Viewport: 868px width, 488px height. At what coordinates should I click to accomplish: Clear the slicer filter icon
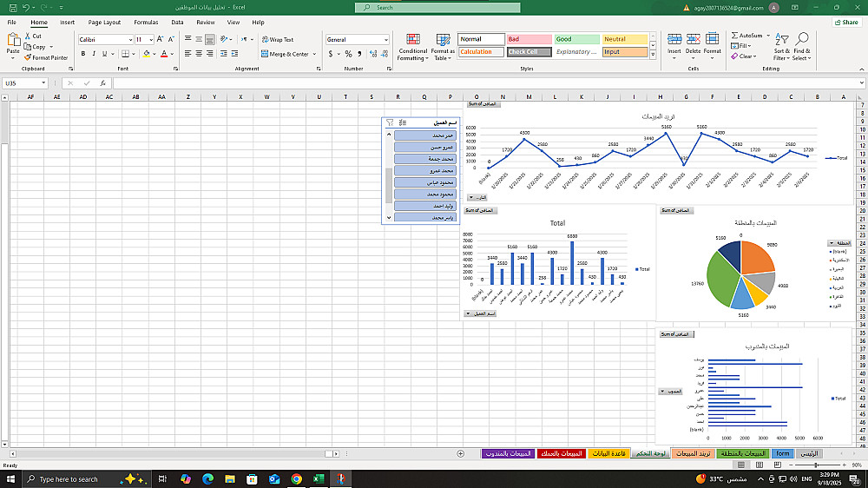click(390, 123)
